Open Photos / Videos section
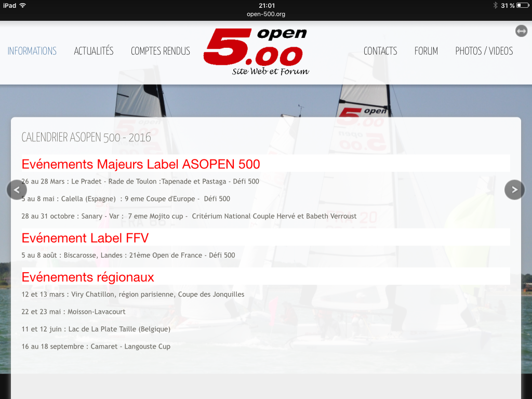This screenshot has height=399, width=532. coord(484,51)
